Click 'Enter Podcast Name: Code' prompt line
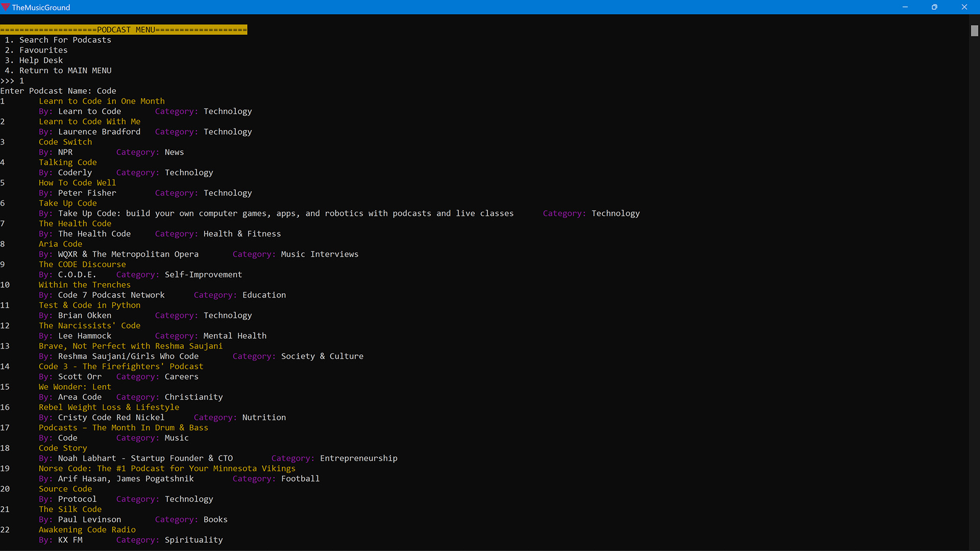 click(x=58, y=91)
